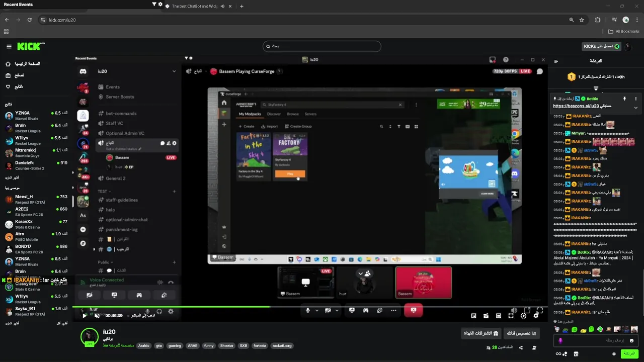Collapse the pinned message chevron
Image resolution: width=644 pixels, height=362 pixels.
coord(635,107)
